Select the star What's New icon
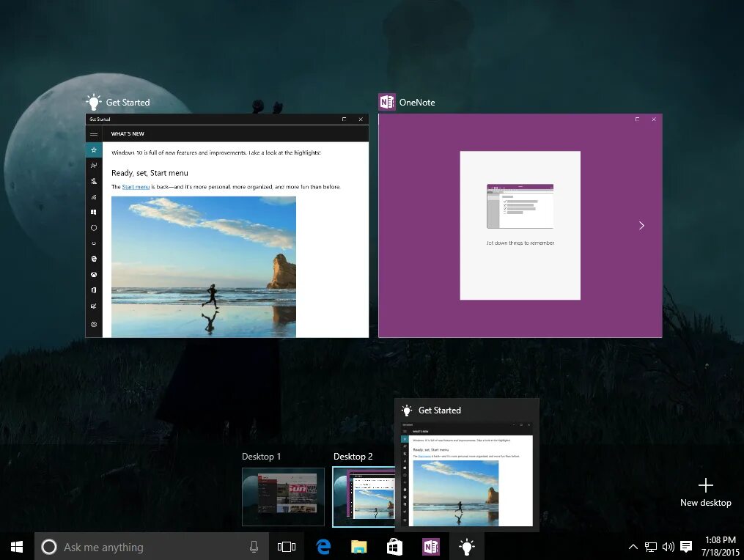 (x=94, y=150)
